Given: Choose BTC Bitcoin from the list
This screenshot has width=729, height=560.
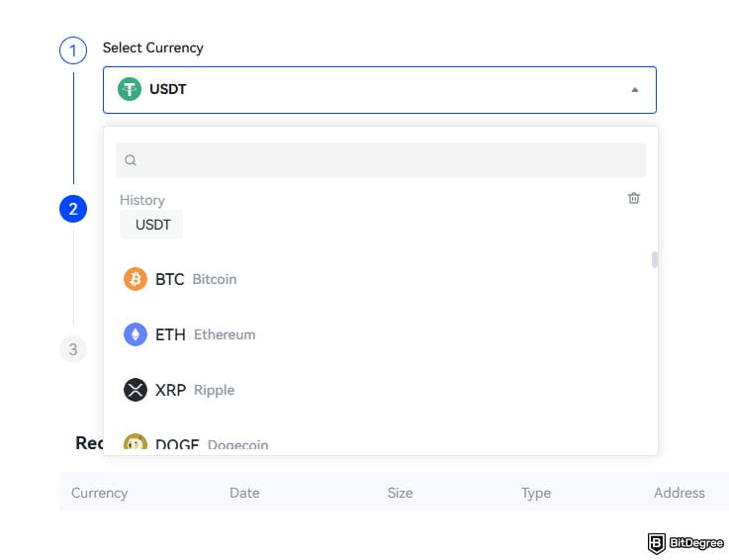Looking at the screenshot, I should 380,279.
